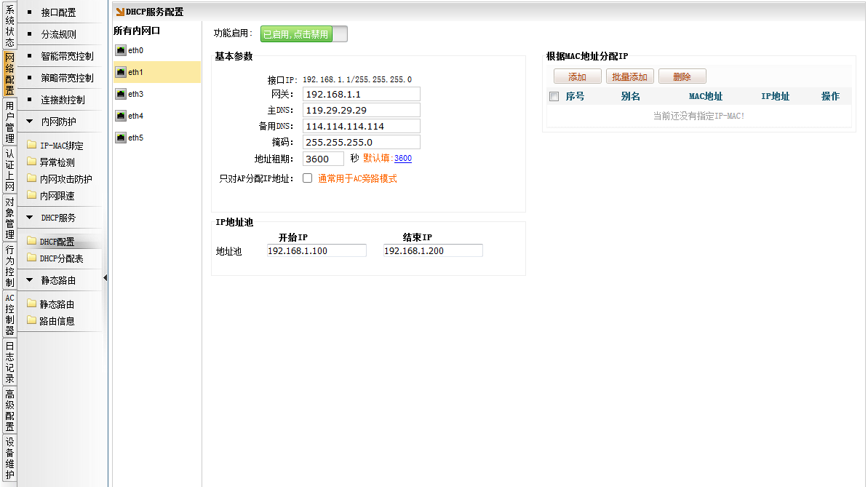
Task: Select the eth4 interface port icon
Action: (x=121, y=116)
